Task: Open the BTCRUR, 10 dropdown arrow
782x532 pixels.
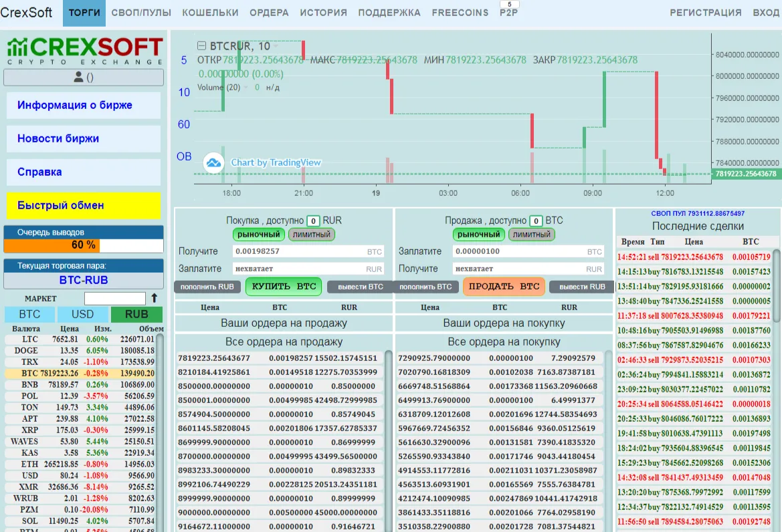Action: [x=276, y=46]
